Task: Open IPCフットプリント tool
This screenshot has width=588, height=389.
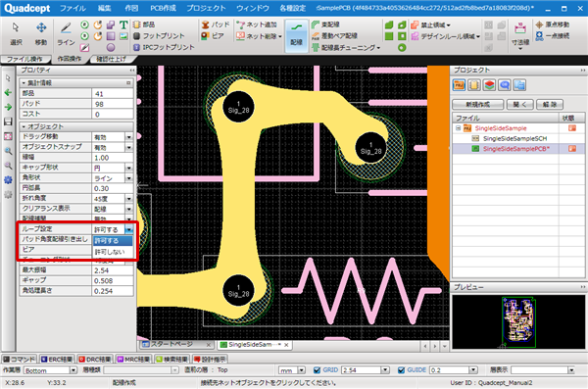Action: [x=164, y=47]
